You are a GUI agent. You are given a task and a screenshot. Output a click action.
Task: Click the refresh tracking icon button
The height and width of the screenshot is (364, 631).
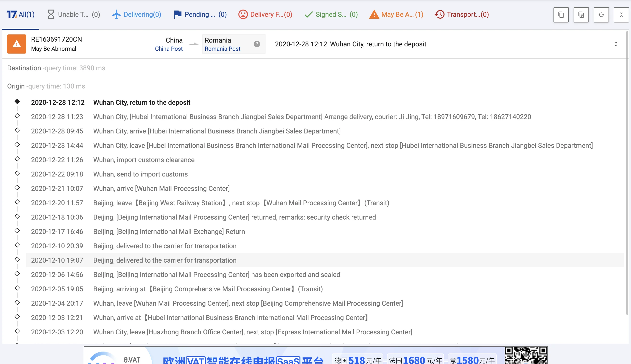(x=601, y=15)
